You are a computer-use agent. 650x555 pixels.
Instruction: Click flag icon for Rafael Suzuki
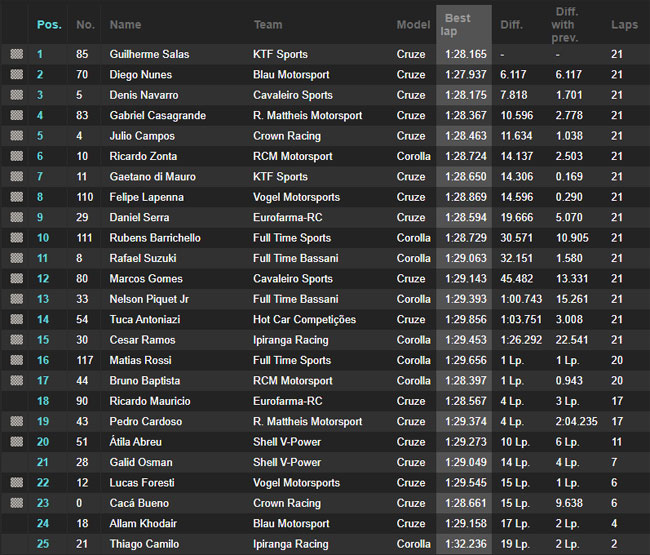pos(17,258)
